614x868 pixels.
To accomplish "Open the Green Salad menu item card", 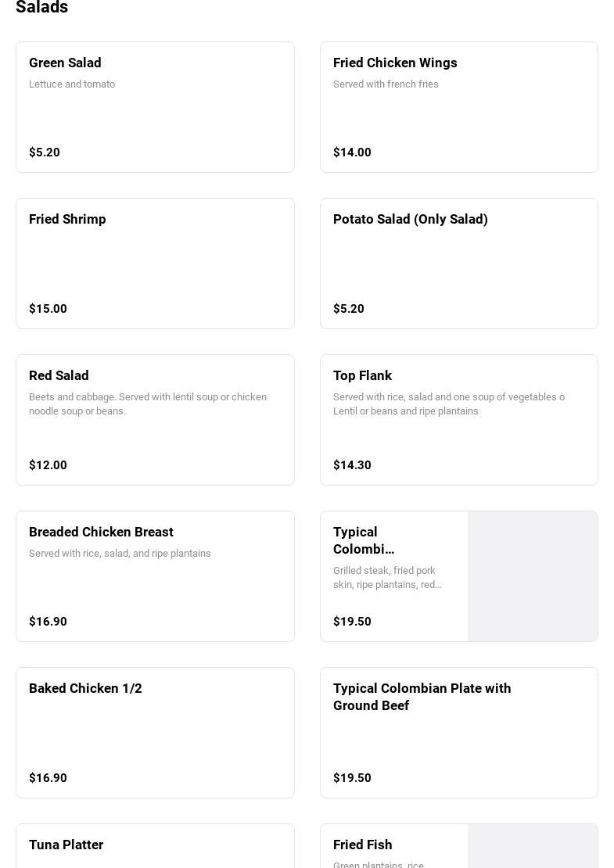I will 155,107.
